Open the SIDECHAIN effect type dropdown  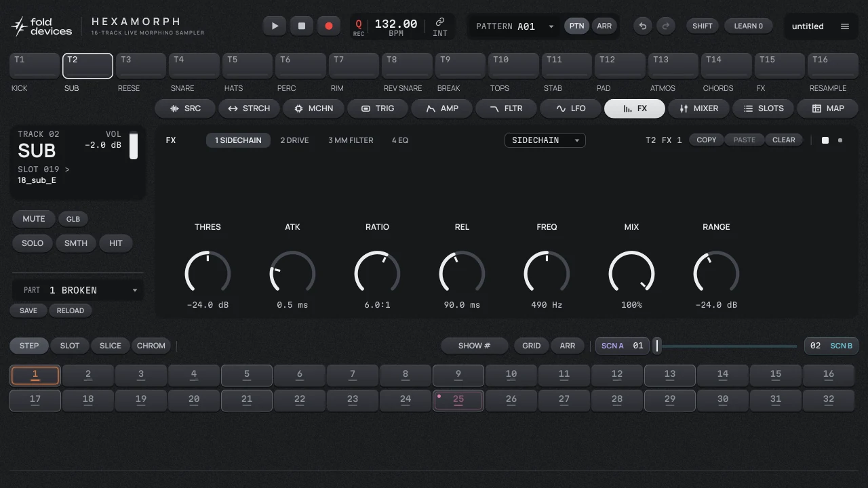545,140
